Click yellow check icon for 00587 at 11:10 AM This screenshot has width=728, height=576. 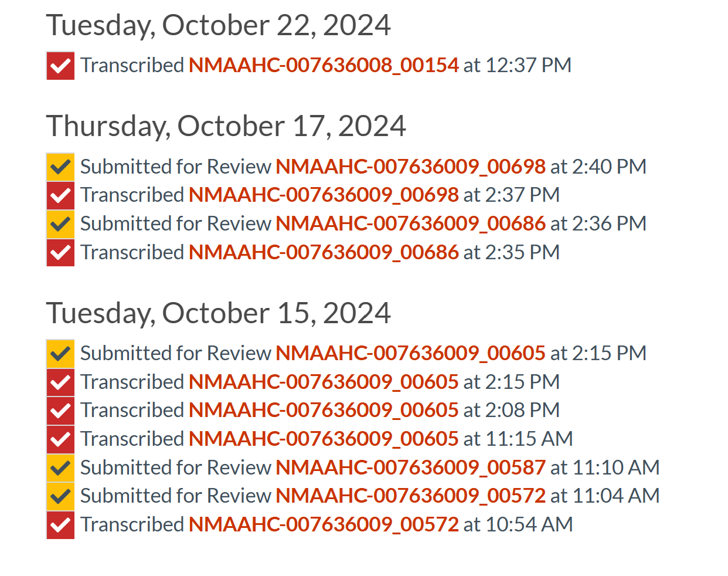point(60,468)
